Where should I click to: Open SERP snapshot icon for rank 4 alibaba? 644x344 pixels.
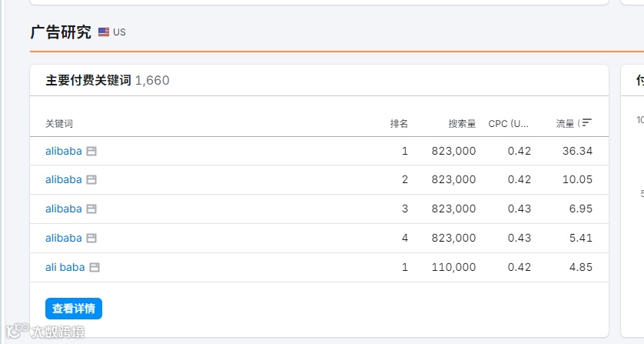coord(91,239)
